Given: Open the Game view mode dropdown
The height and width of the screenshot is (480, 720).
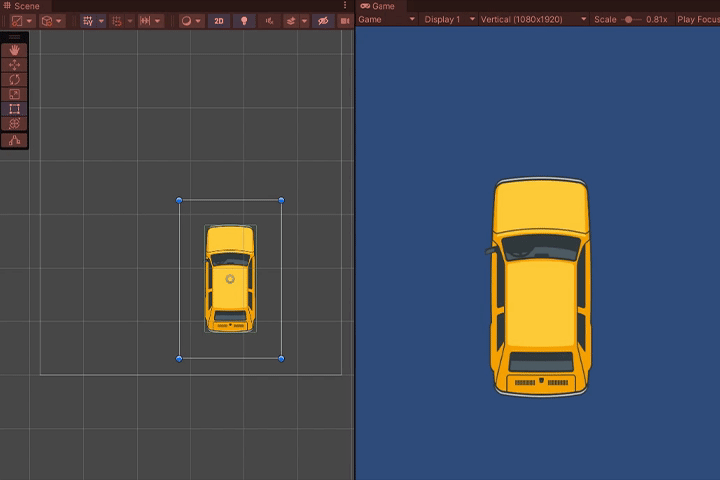Looking at the screenshot, I should (x=387, y=19).
